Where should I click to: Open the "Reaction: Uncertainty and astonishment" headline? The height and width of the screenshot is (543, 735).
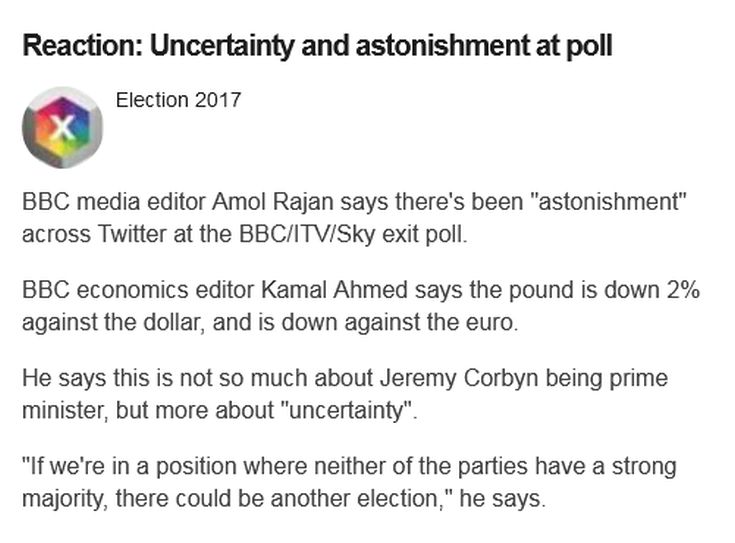[x=316, y=46]
